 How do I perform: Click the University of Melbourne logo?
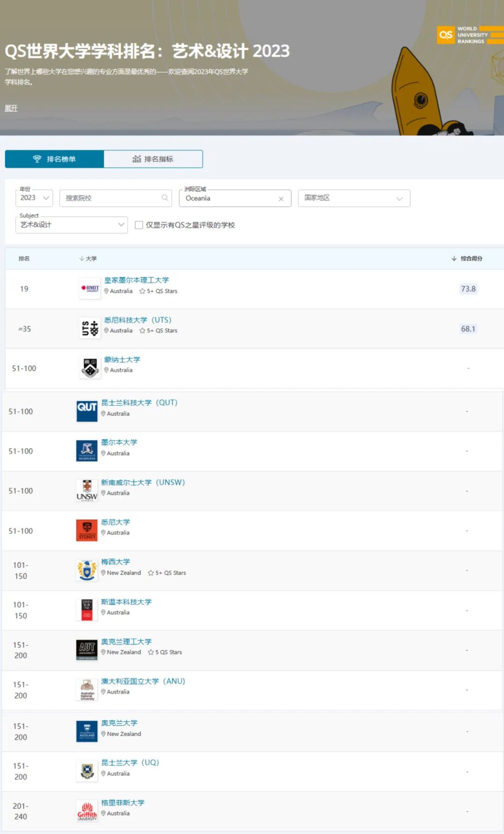click(87, 451)
